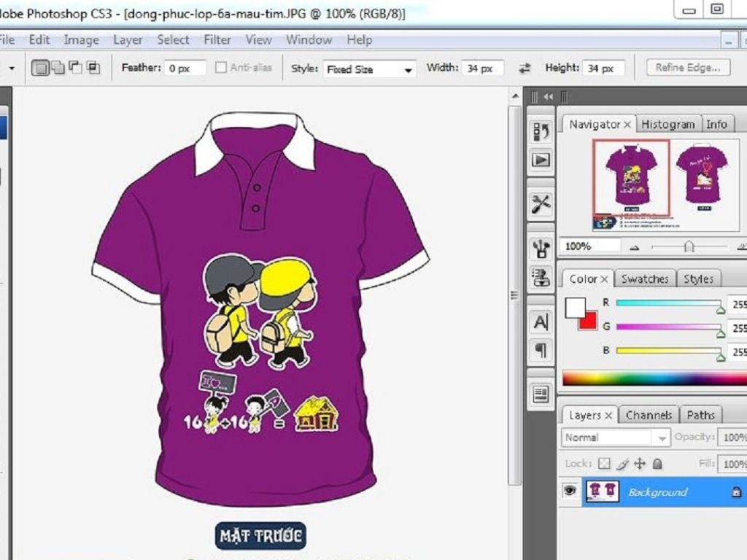Open the Tool Presets panel icon
This screenshot has height=560, width=747.
click(x=541, y=204)
